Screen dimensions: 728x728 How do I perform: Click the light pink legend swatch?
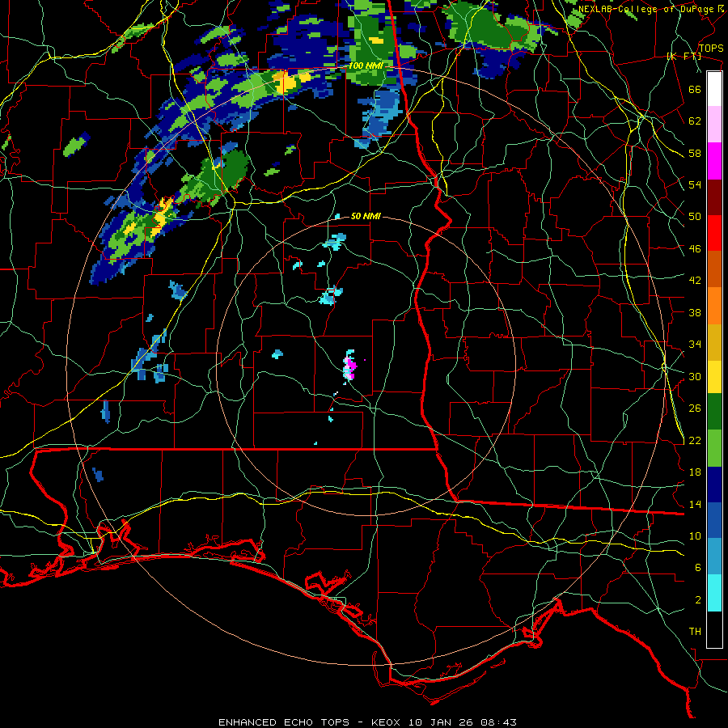click(714, 125)
